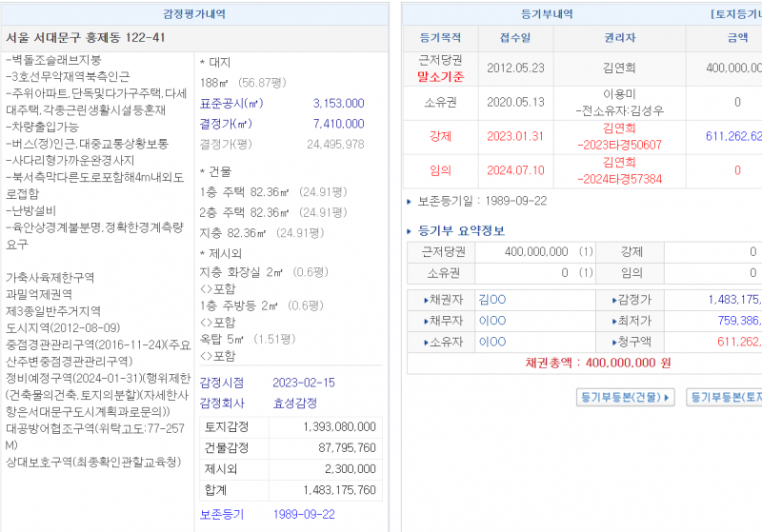Click the 24,495,978 결정가(평) value
The width and height of the screenshot is (762, 532).
coord(335,144)
